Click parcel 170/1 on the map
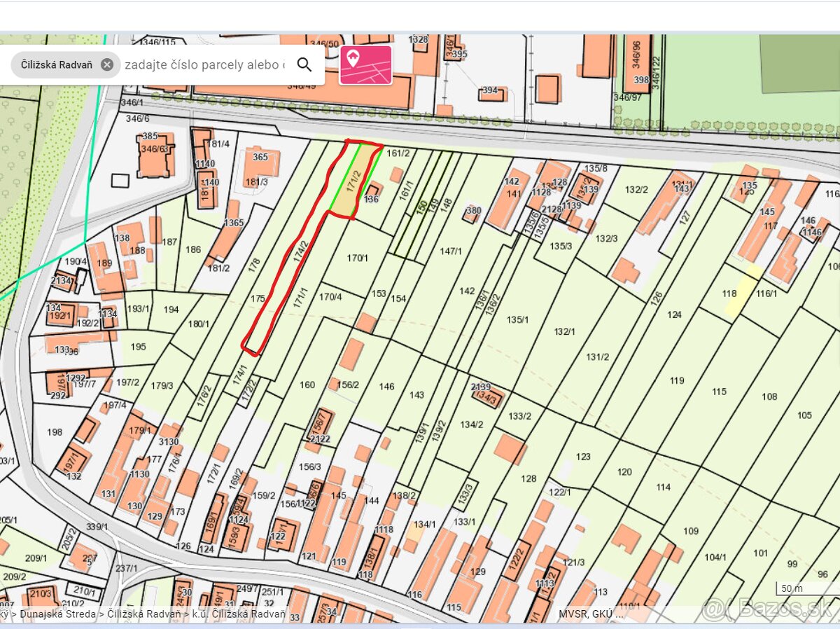The width and height of the screenshot is (840, 629). point(358,258)
